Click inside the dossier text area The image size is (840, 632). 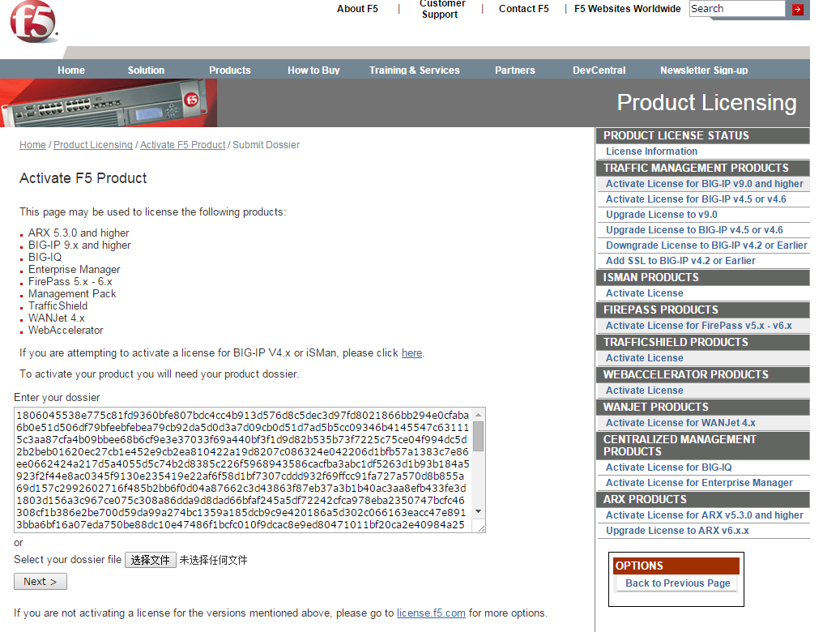[243, 470]
